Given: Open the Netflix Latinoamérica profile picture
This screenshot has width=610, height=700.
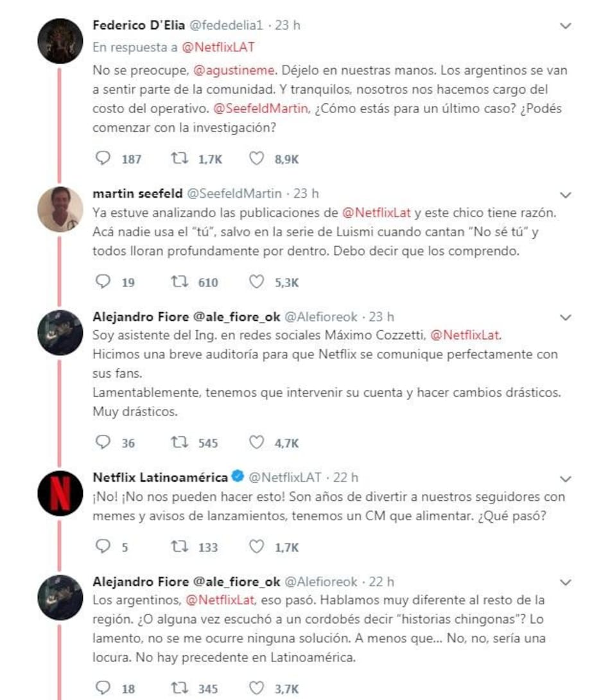Looking at the screenshot, I should 60,494.
